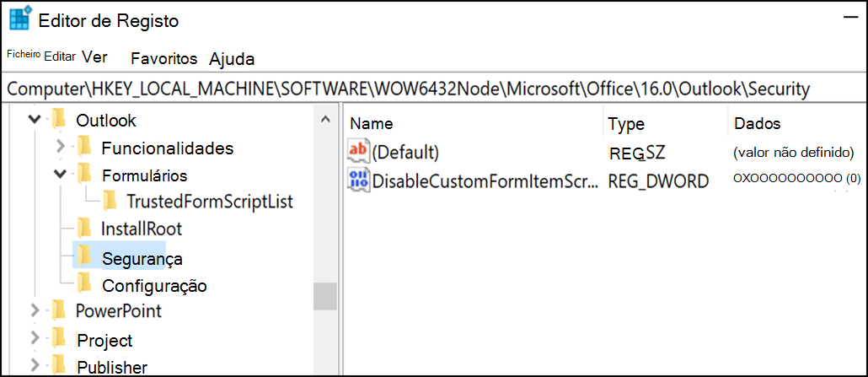Click the REG_SZ type cell

636,152
